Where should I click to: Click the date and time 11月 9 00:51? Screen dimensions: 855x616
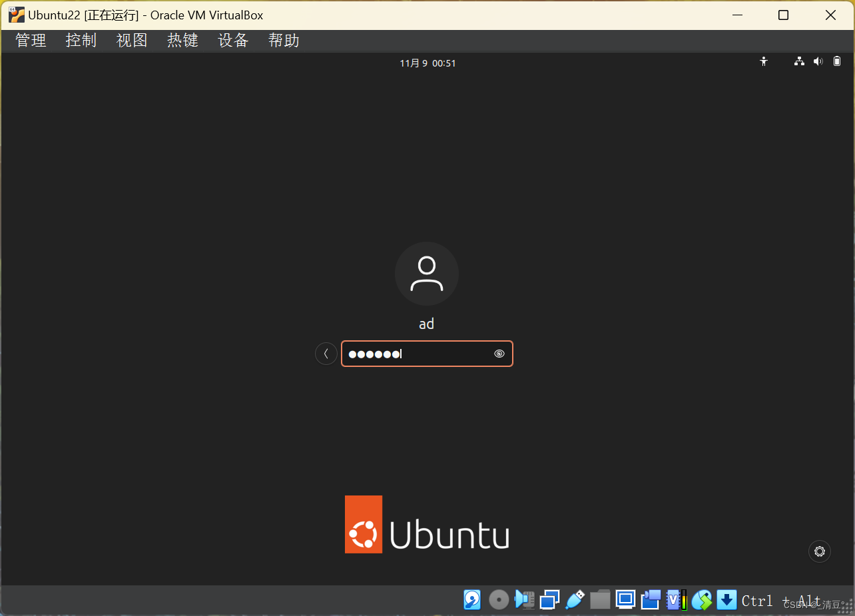click(x=427, y=63)
